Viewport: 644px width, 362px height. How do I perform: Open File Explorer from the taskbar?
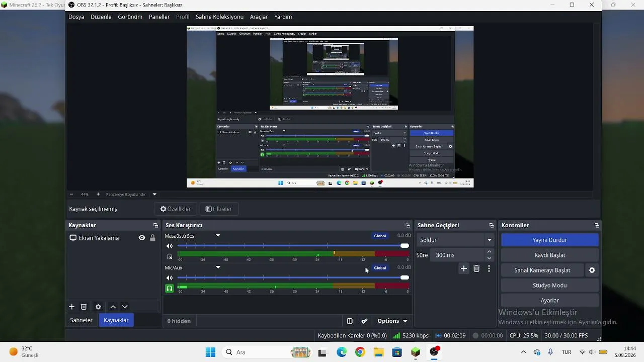[378, 352]
